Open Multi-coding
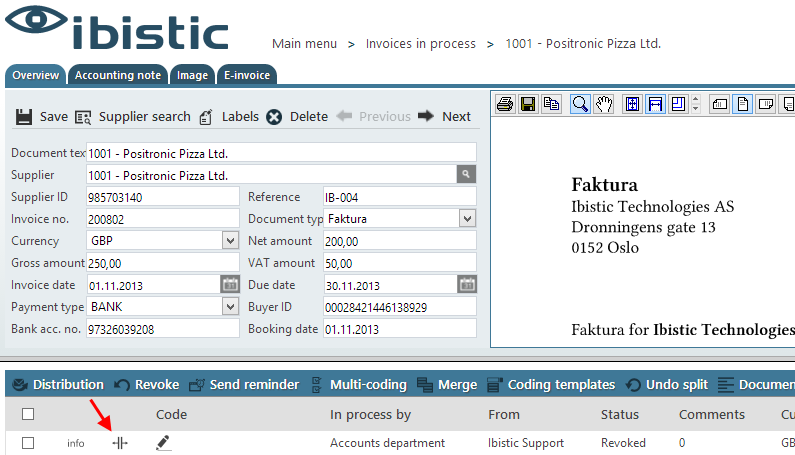This screenshot has height=455, width=795. coord(359,384)
